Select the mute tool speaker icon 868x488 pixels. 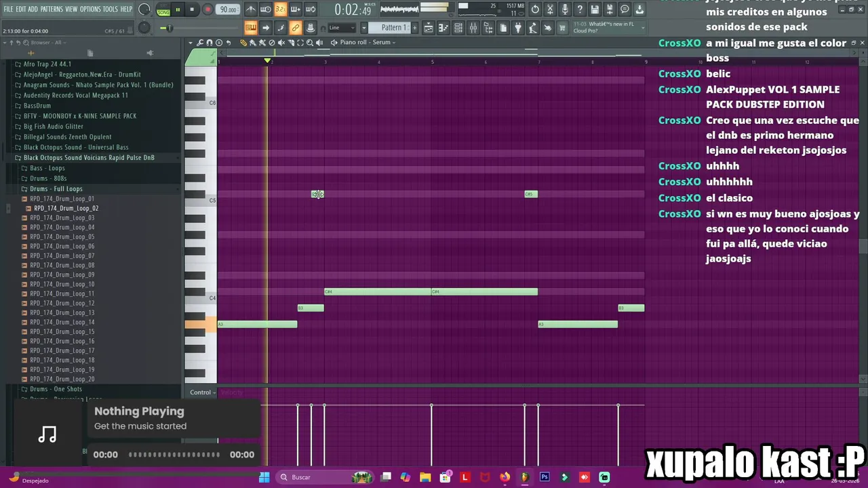click(281, 43)
